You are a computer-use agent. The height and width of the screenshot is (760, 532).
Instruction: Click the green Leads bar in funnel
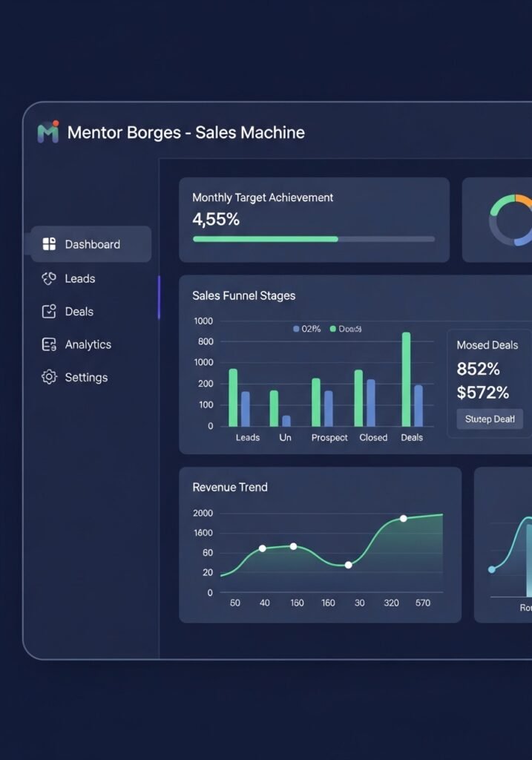click(233, 397)
